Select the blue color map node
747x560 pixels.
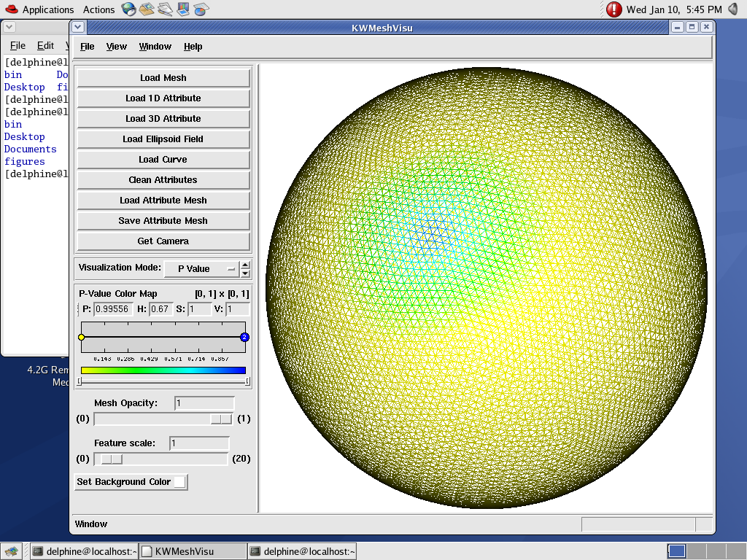tap(244, 337)
